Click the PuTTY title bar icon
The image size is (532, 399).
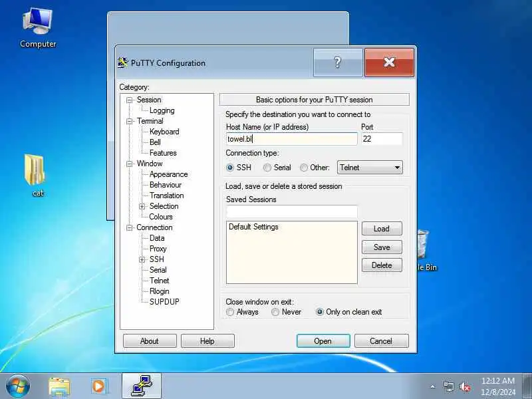(122, 63)
